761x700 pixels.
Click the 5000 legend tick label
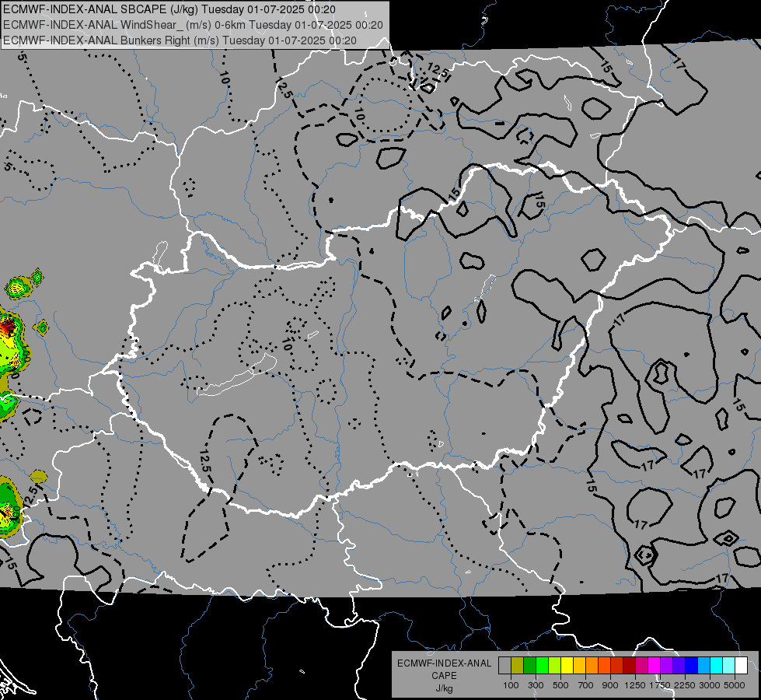(x=735, y=685)
